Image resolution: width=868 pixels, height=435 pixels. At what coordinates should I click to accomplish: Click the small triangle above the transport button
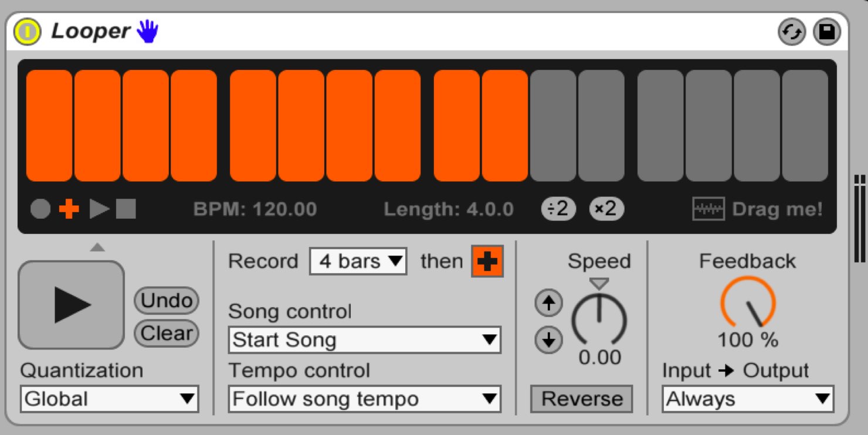[97, 247]
